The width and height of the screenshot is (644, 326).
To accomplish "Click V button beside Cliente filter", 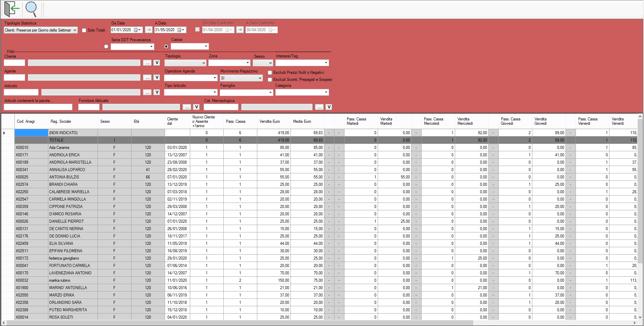I will coord(157,63).
